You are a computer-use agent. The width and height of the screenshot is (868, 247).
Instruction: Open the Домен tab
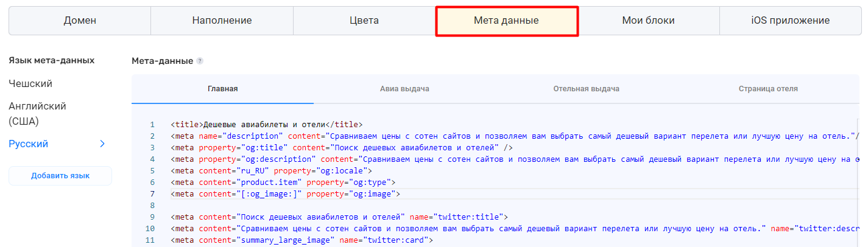[x=80, y=21]
